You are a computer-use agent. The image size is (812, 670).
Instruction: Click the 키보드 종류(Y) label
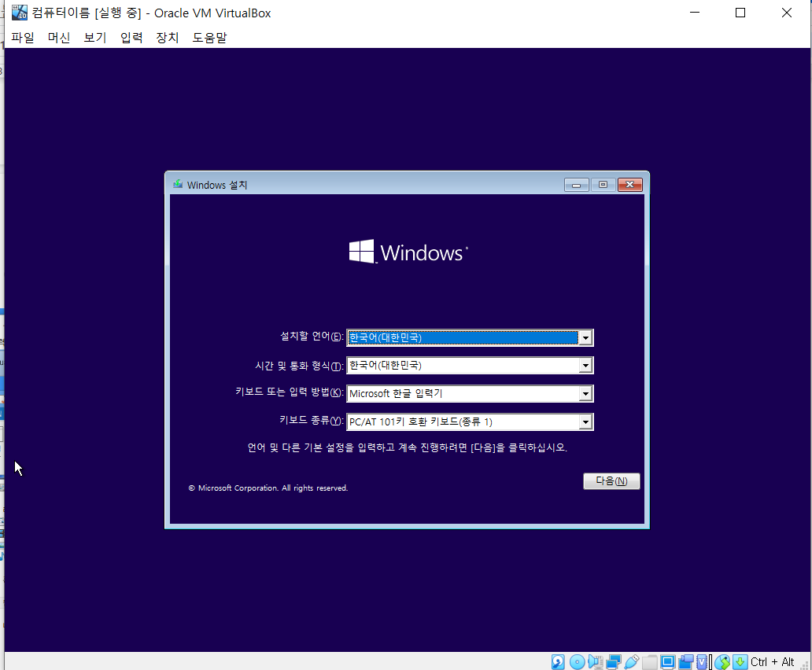click(311, 420)
